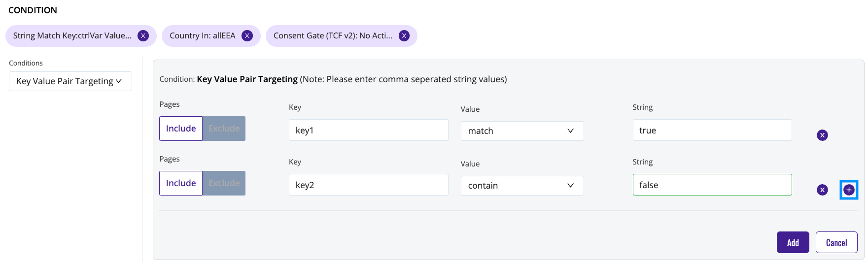Click the Consent Gate (TCF v2) chip label
Viewport: 868px width, 262px height.
pos(333,35)
